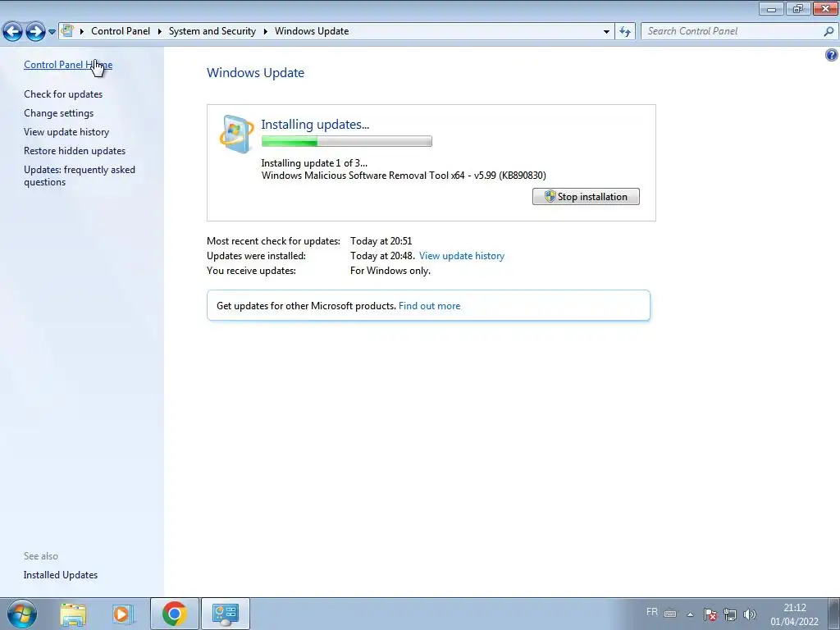Click Control Panel taskbar button
840x630 pixels.
226,614
